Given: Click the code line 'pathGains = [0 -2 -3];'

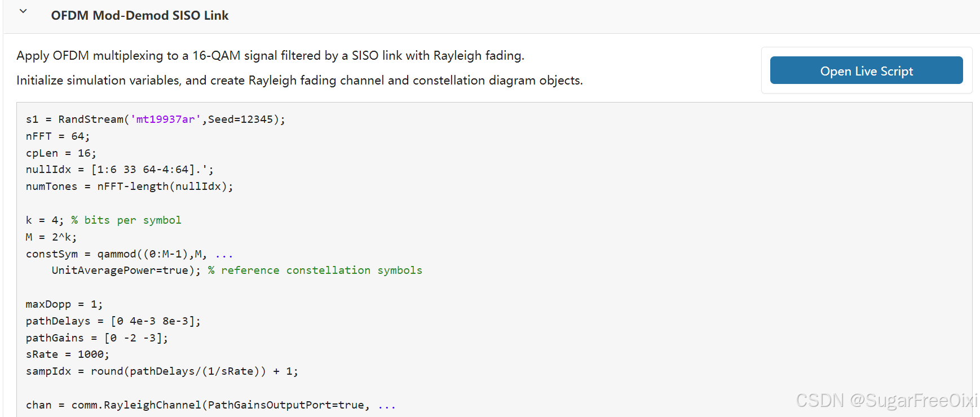Looking at the screenshot, I should tap(97, 338).
